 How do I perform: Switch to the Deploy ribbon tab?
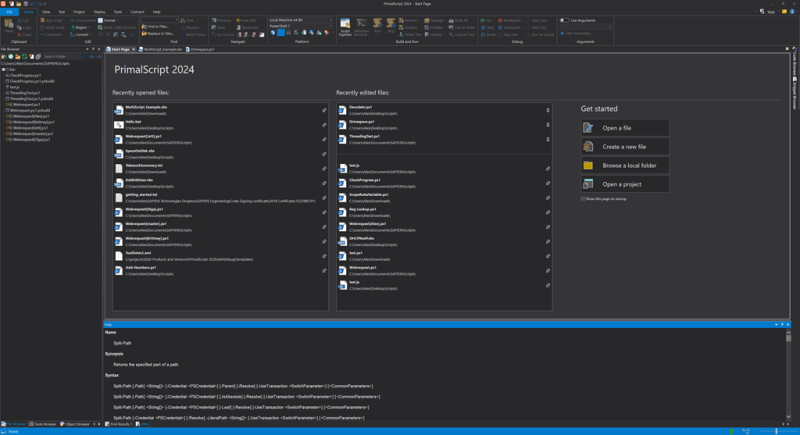[99, 11]
